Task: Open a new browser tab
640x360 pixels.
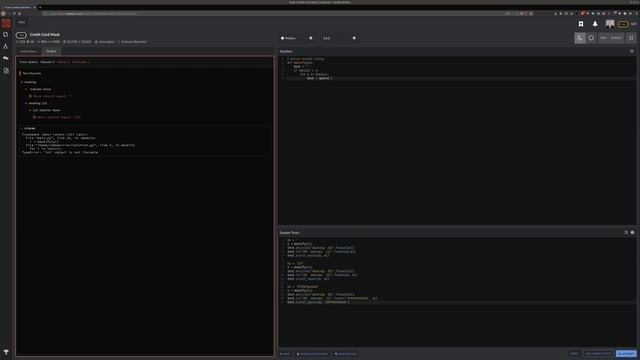Action: pos(40,7)
